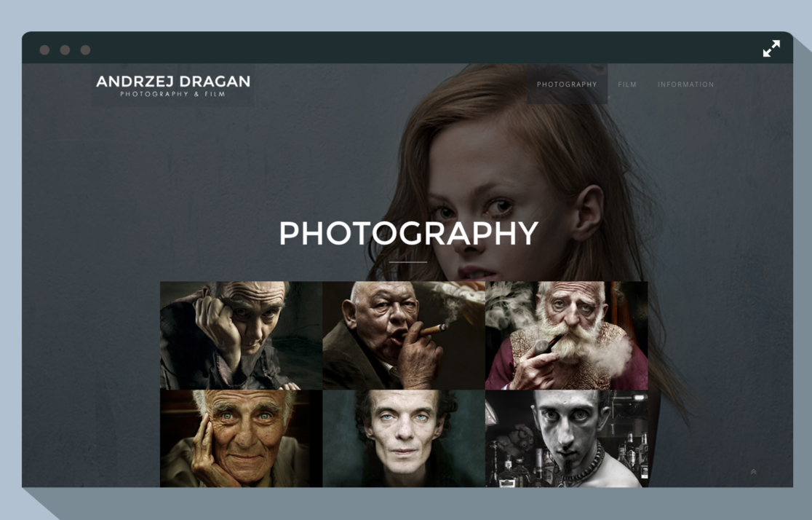
Task: Open the black-and-white portrait with liquor bottles
Action: click(x=566, y=438)
